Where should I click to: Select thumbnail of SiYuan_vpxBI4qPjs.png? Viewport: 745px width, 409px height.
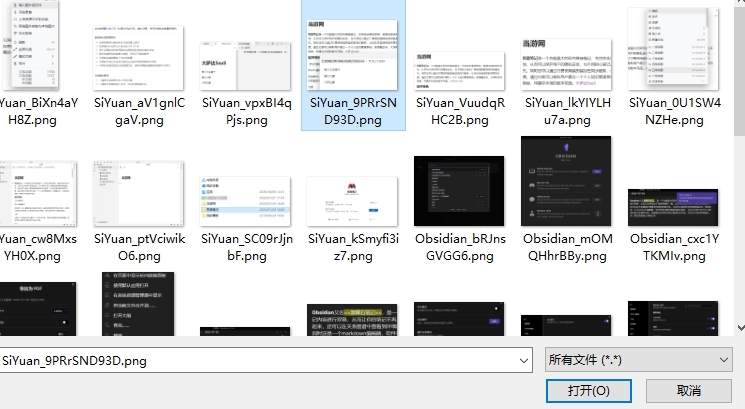click(245, 66)
